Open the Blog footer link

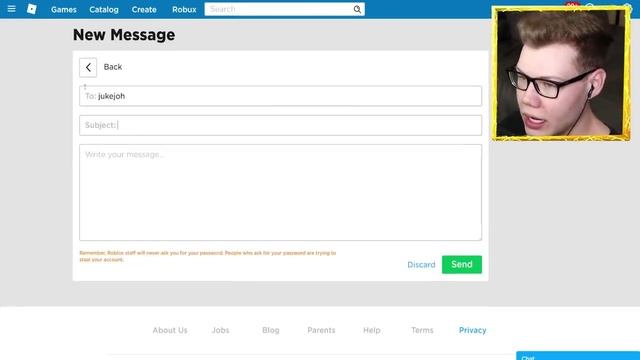coord(271,330)
